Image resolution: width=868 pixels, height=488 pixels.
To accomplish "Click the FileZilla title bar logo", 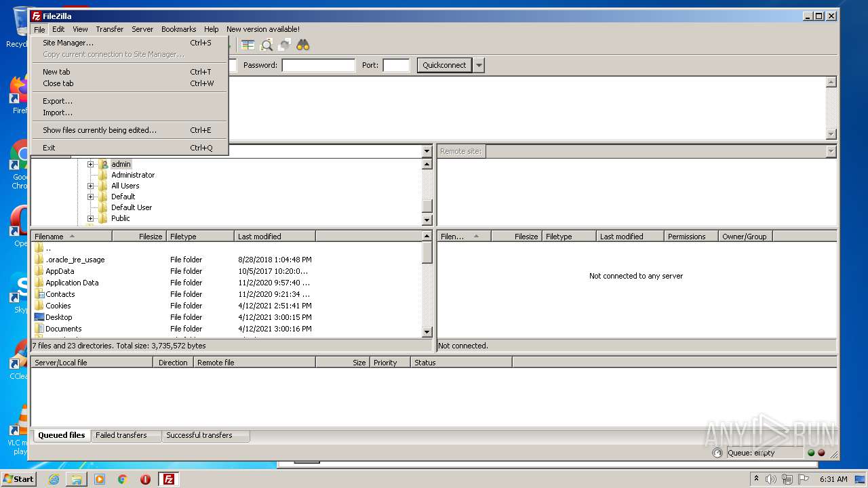I will [x=37, y=16].
